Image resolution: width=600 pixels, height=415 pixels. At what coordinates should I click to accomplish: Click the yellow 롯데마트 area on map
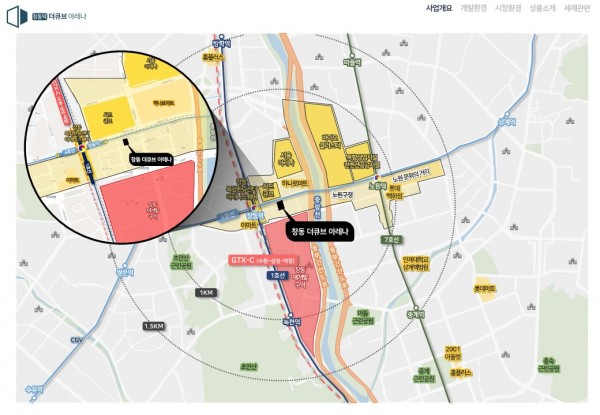coord(485,288)
